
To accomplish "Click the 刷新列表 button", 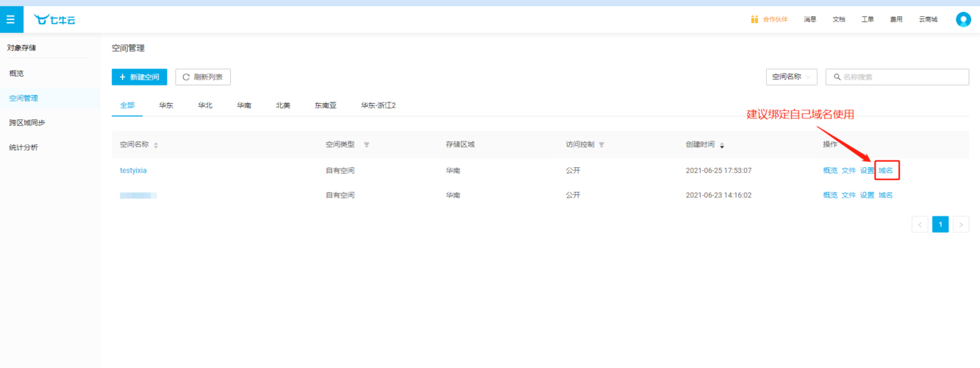I will (203, 77).
